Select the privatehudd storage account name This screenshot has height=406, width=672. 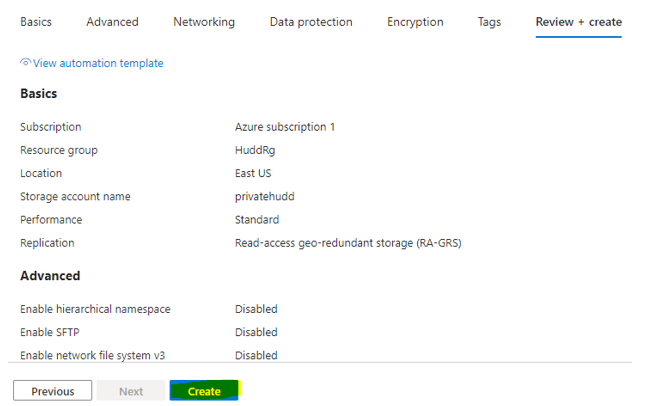[x=264, y=196]
